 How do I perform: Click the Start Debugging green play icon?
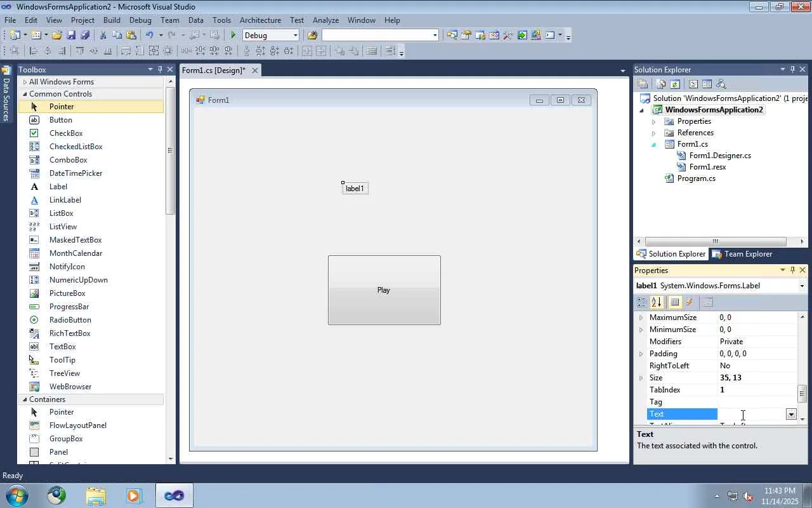[x=233, y=36]
